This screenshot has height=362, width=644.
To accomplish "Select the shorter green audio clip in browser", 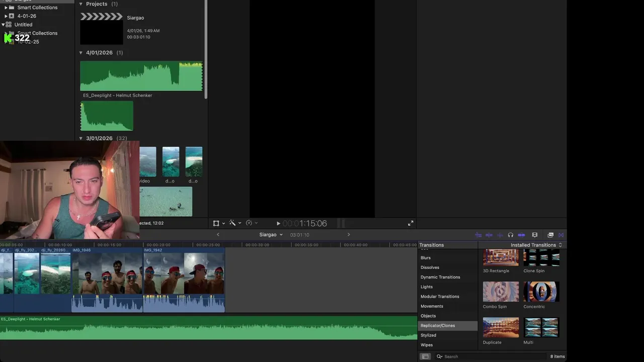I will point(107,116).
